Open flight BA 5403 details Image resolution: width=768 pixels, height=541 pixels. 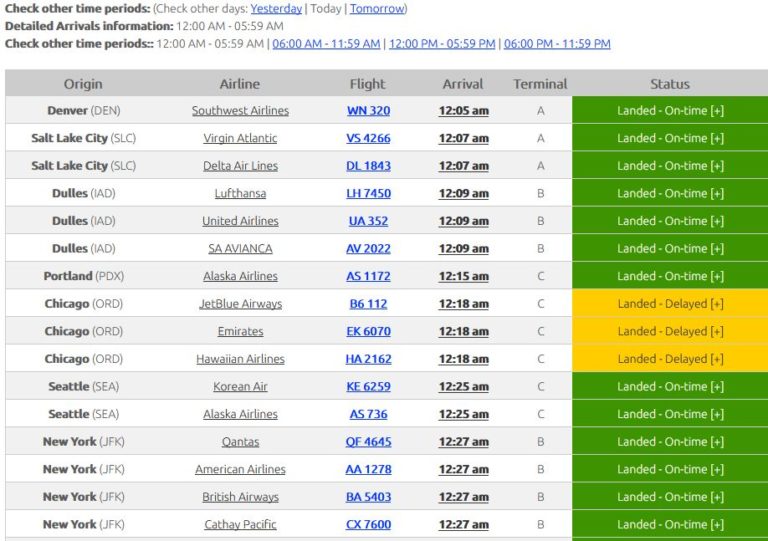368,497
